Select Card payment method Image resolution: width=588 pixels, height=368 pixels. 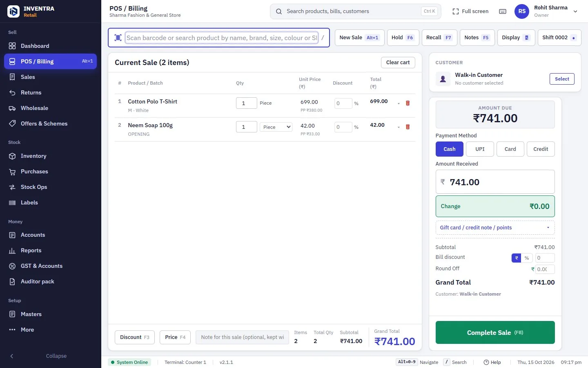510,149
